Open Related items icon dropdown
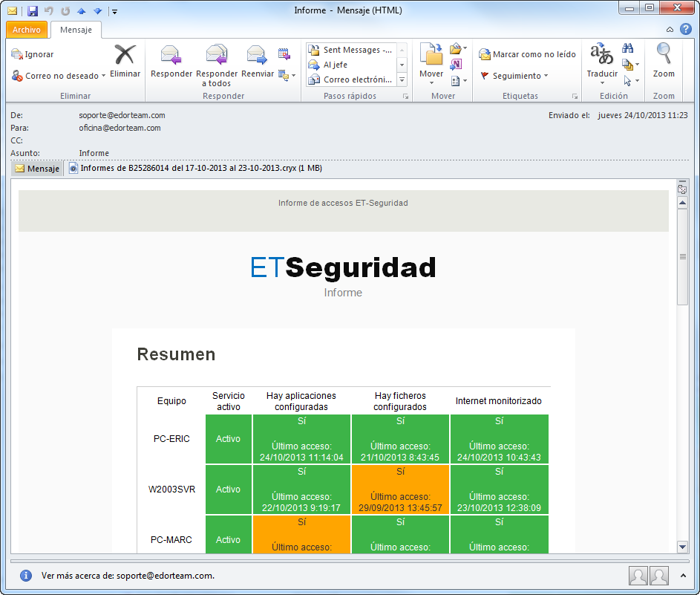The width and height of the screenshot is (700, 595). [x=630, y=65]
